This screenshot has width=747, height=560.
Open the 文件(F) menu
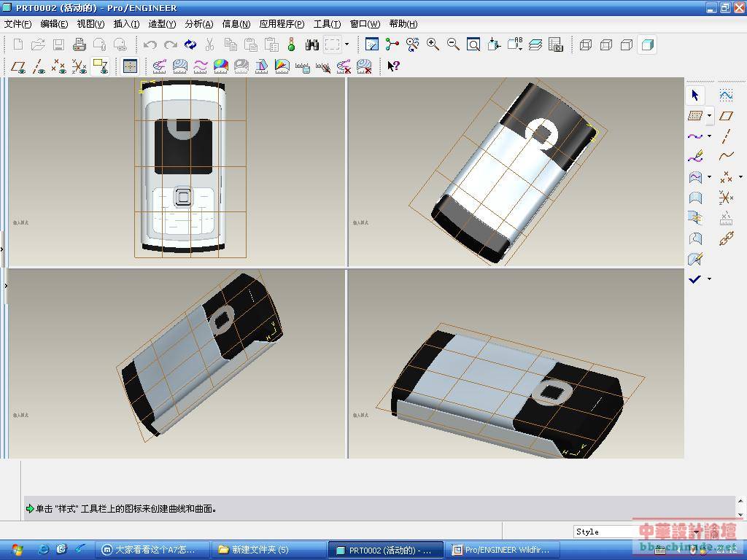tap(18, 24)
